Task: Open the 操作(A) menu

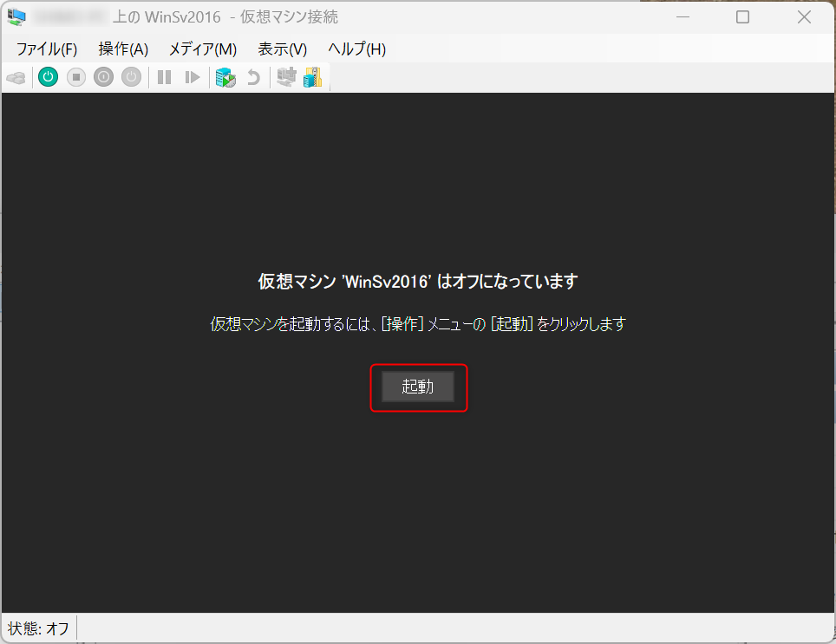Action: point(123,49)
